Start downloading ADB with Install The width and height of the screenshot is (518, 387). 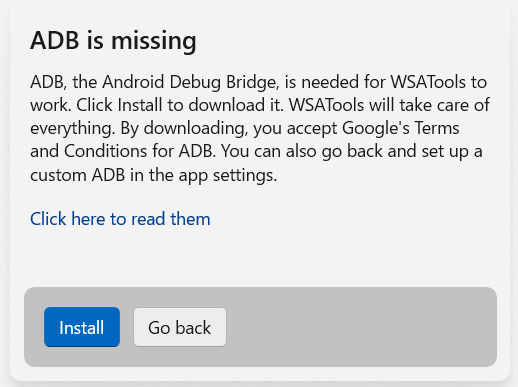[82, 327]
